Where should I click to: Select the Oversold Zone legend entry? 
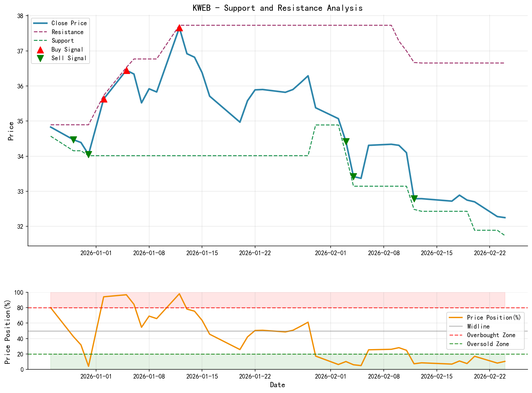click(x=487, y=344)
